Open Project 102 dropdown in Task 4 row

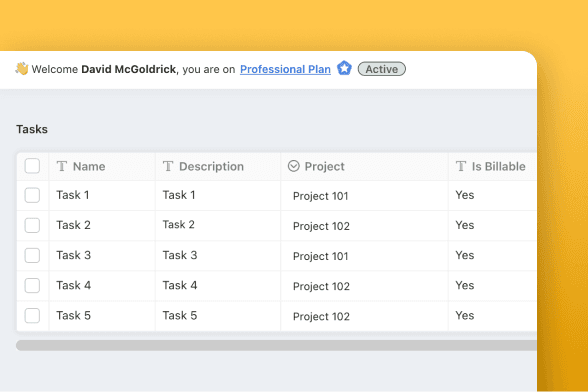pos(364,286)
